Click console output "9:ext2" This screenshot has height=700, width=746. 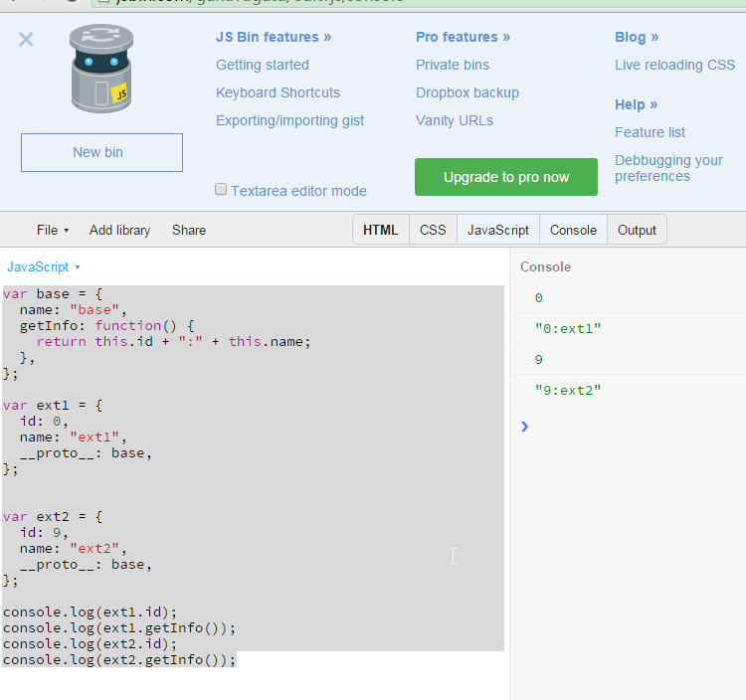coord(568,391)
